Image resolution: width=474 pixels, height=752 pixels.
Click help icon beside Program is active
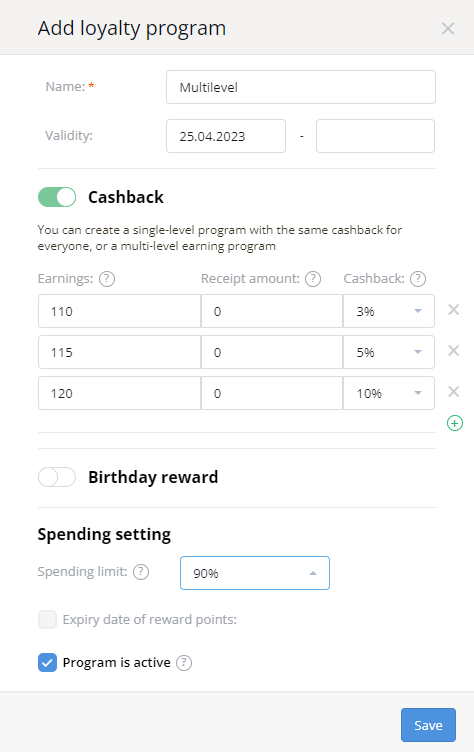pyautogui.click(x=184, y=663)
